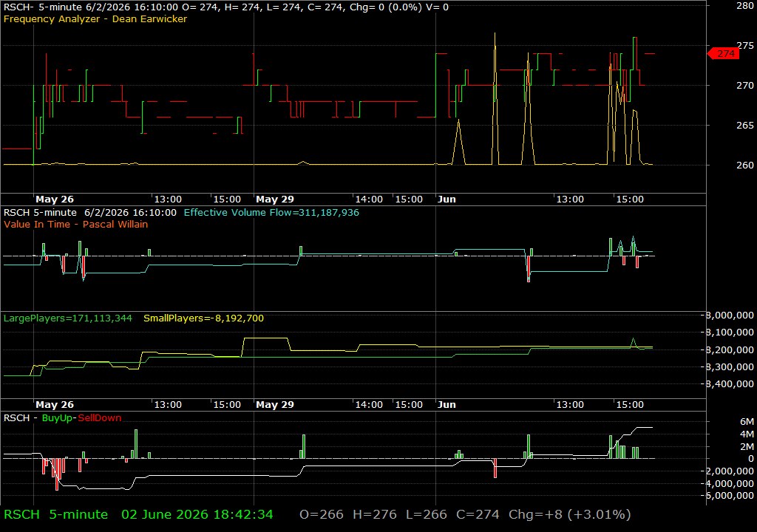Click the red 274 price marker
Viewport: 757px width, 532px height.
(x=723, y=54)
